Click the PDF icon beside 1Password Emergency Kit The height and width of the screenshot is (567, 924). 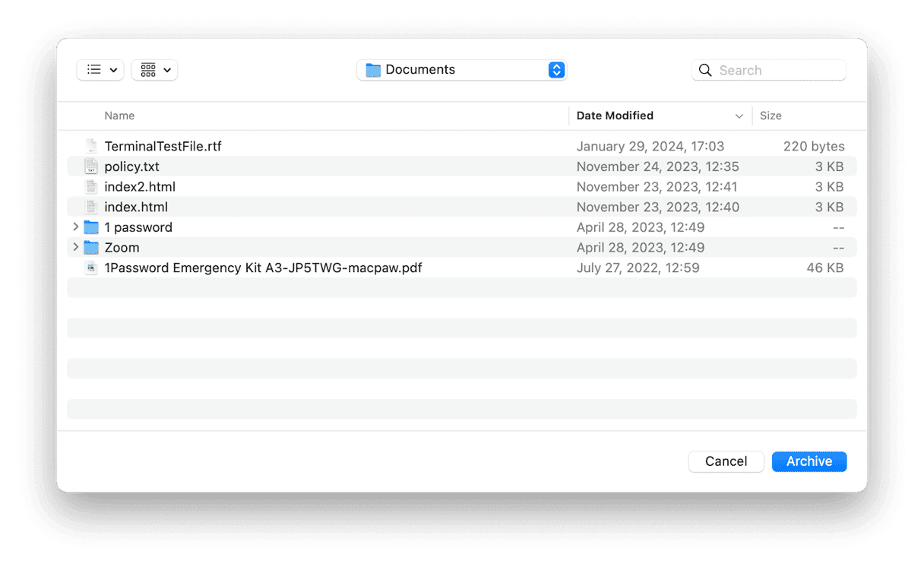(91, 268)
